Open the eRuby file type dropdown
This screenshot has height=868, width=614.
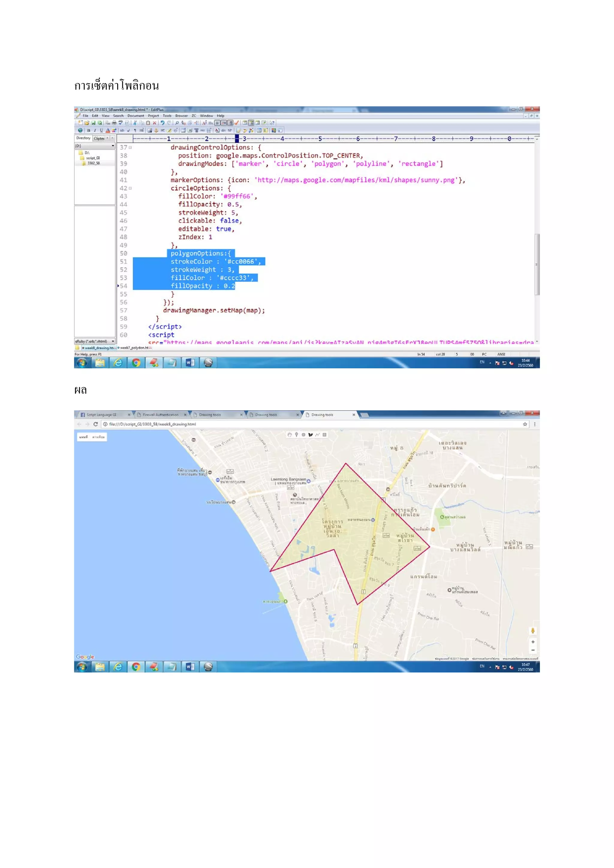coord(113,341)
